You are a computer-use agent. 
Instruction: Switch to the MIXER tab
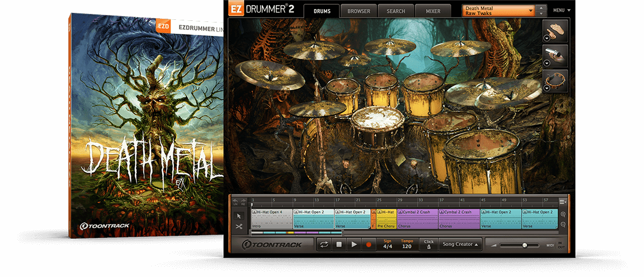433,11
